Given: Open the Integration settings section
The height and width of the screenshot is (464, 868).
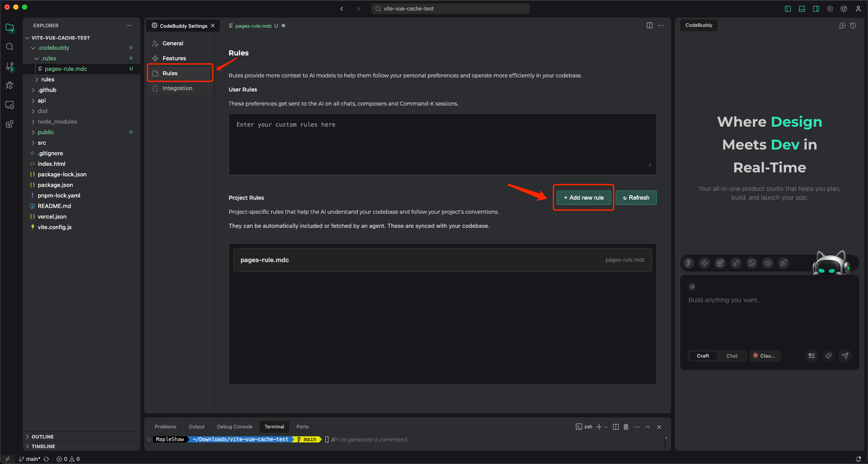Looking at the screenshot, I should pos(177,88).
